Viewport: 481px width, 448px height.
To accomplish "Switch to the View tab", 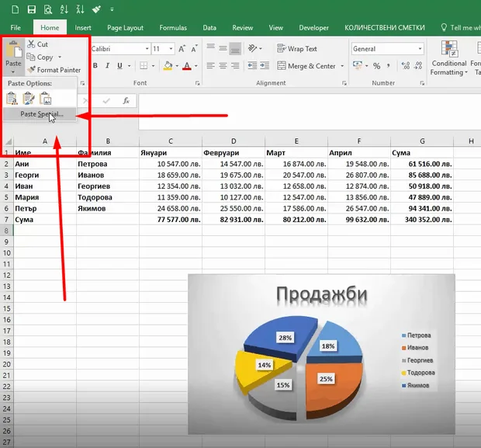I will tap(275, 28).
